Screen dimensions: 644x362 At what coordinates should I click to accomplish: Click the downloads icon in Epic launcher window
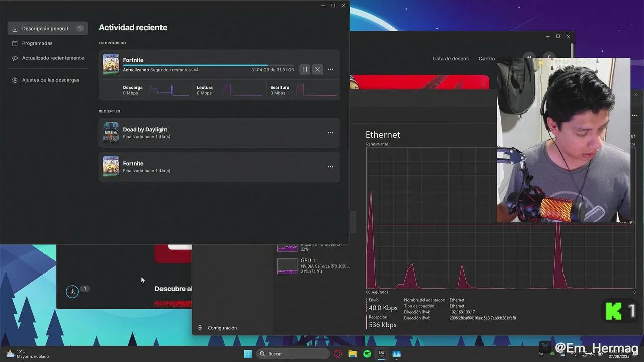[x=72, y=291]
